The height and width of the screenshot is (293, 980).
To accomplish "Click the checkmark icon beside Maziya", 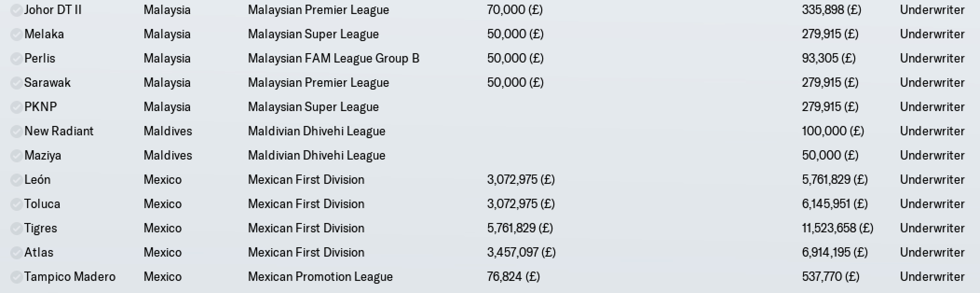I will (x=16, y=156).
